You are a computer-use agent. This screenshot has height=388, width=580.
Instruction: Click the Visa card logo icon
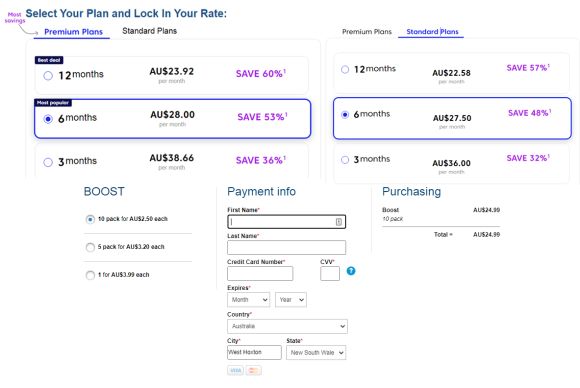(x=235, y=370)
